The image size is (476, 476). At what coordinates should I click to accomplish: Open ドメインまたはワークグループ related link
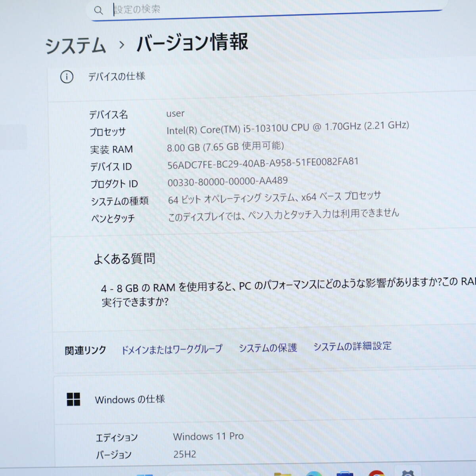172,349
